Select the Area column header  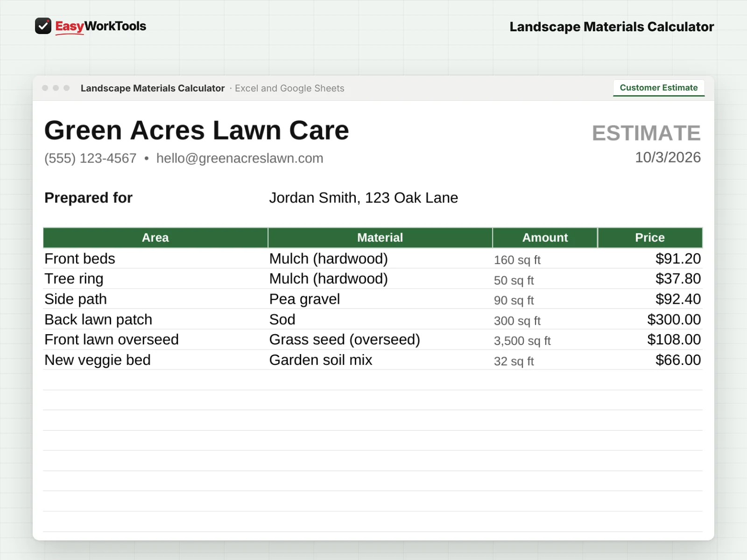(x=155, y=238)
